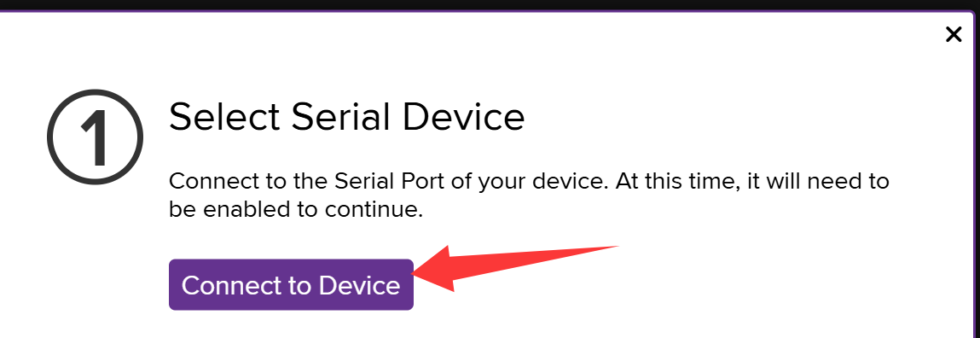Click the Select Serial Device heading
980x338 pixels.
tap(346, 117)
